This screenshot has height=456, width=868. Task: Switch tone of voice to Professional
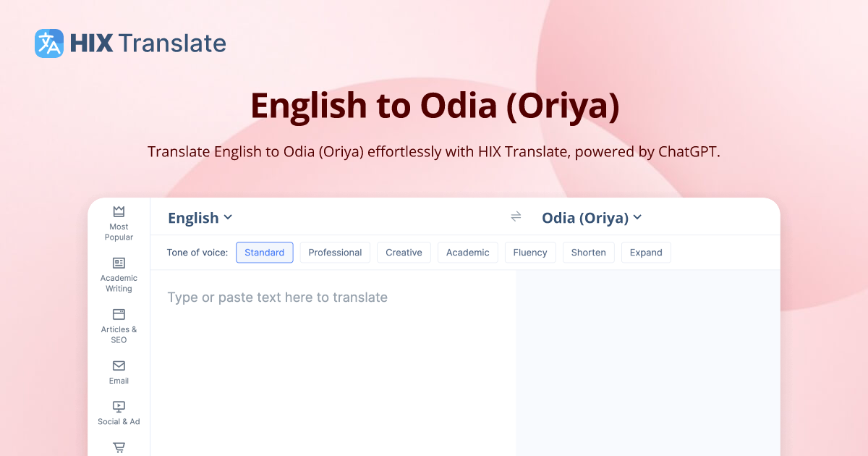click(335, 252)
